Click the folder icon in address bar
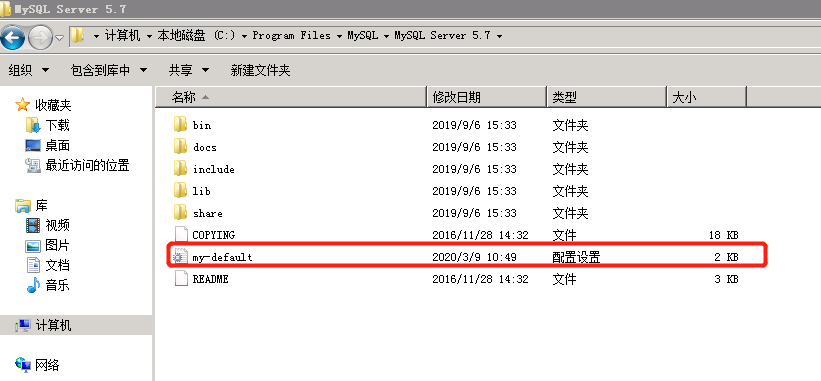This screenshot has width=821, height=381. pyautogui.click(x=77, y=36)
